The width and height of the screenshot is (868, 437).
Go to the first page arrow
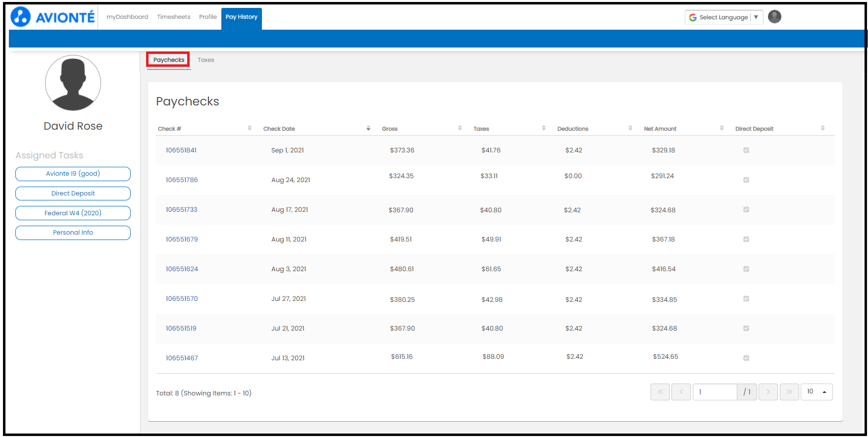point(660,392)
